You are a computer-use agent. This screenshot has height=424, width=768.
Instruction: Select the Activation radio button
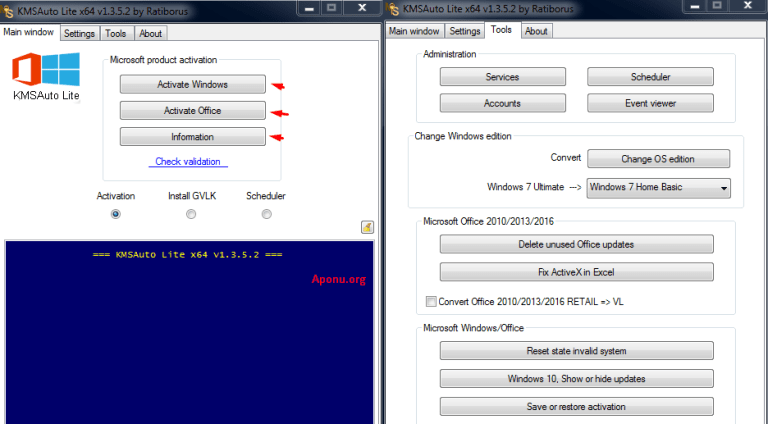(x=116, y=214)
